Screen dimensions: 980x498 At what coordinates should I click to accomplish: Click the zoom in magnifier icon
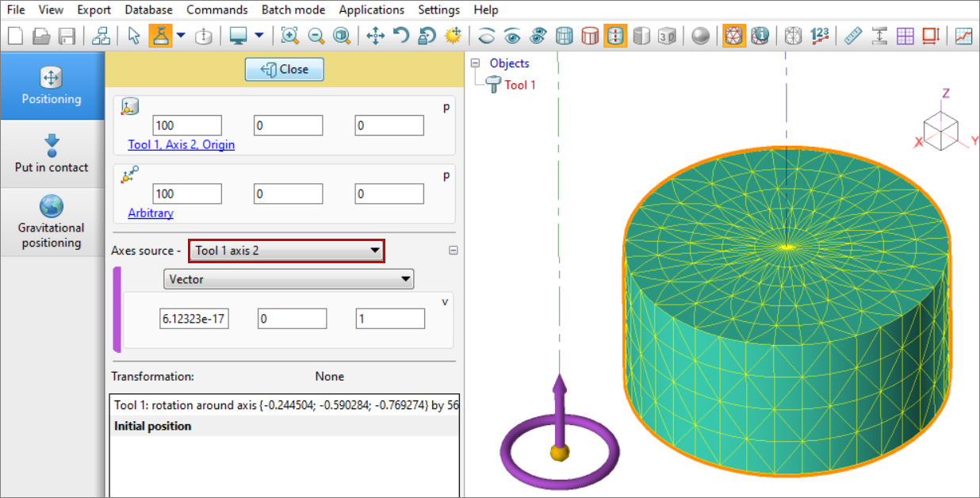tap(290, 36)
